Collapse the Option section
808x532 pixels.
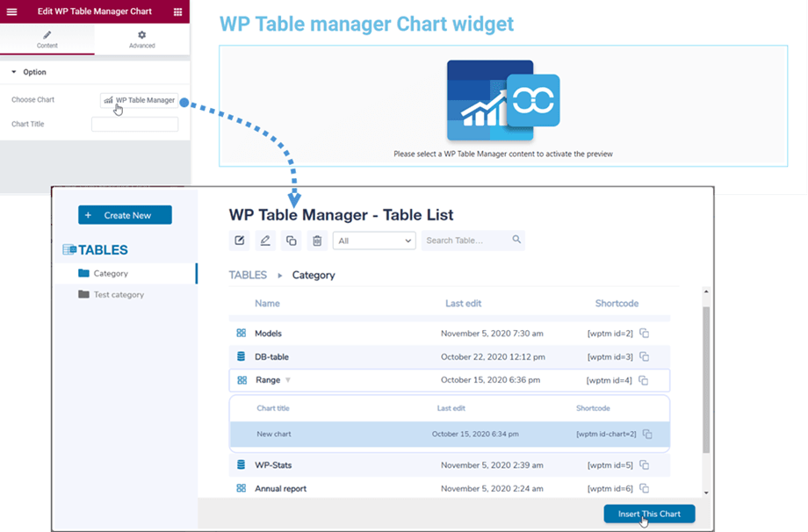tap(14, 72)
